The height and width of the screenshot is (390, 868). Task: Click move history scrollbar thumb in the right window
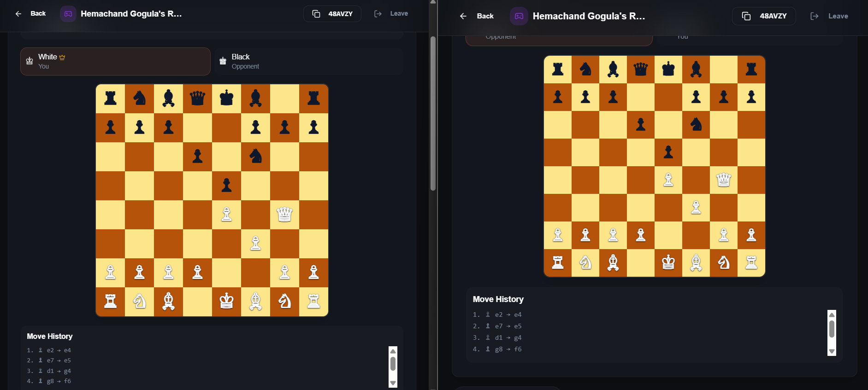click(832, 329)
